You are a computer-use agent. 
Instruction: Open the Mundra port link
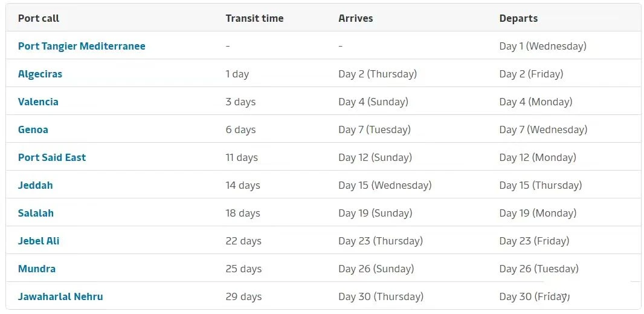pos(37,269)
